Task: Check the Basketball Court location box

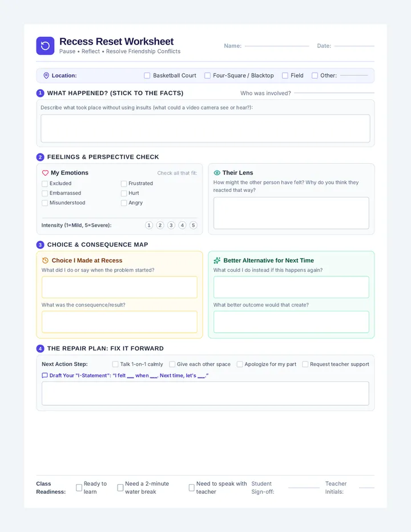Action: pos(147,75)
